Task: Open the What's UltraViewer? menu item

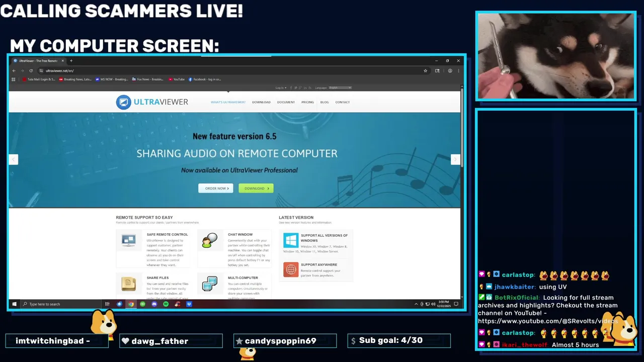Action: [228, 102]
